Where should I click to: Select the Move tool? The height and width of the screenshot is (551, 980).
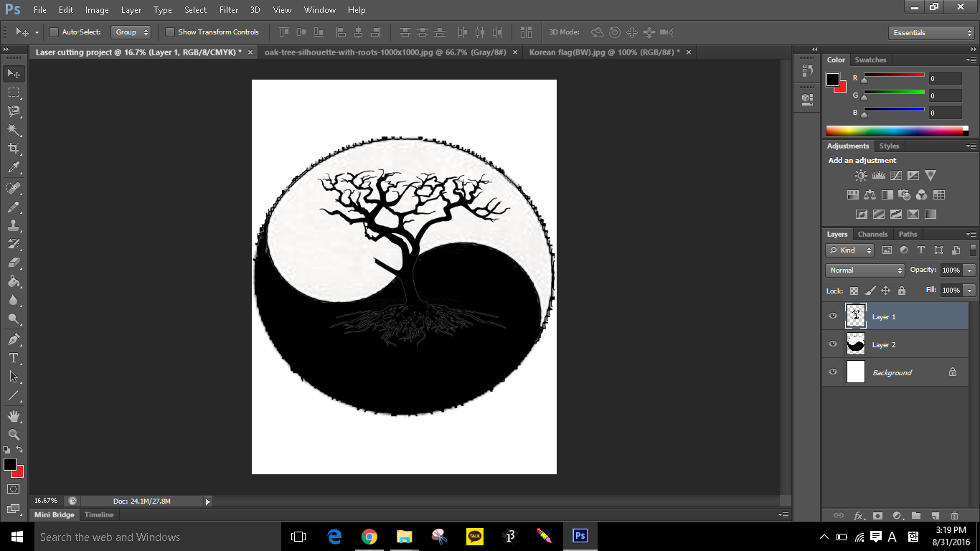pyautogui.click(x=14, y=73)
